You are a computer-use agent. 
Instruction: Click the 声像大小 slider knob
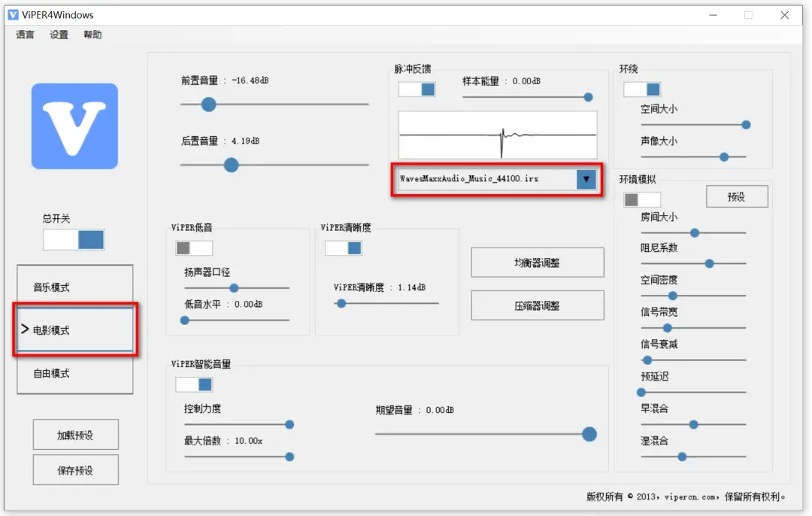[725, 157]
